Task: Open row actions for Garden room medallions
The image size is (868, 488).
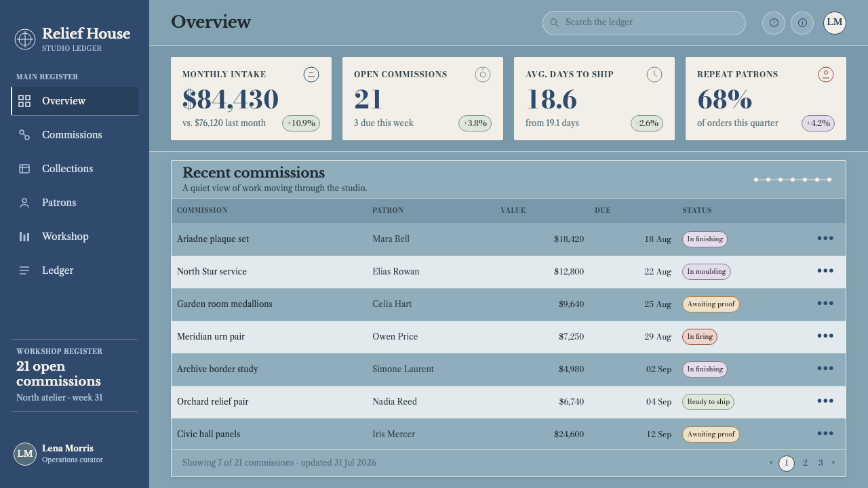Action: tap(825, 304)
